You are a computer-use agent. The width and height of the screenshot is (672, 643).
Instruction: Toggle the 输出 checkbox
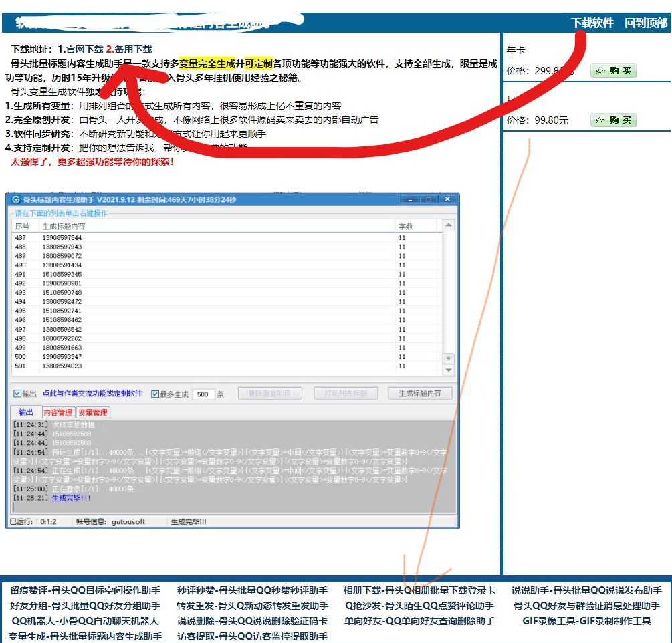(17, 393)
